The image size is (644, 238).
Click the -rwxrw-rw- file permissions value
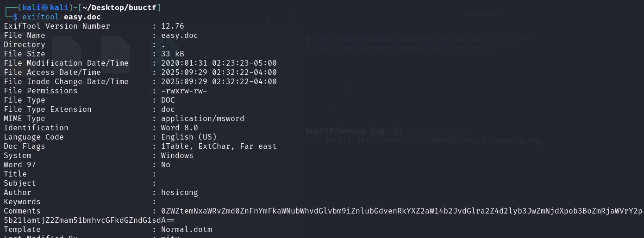[x=184, y=91]
